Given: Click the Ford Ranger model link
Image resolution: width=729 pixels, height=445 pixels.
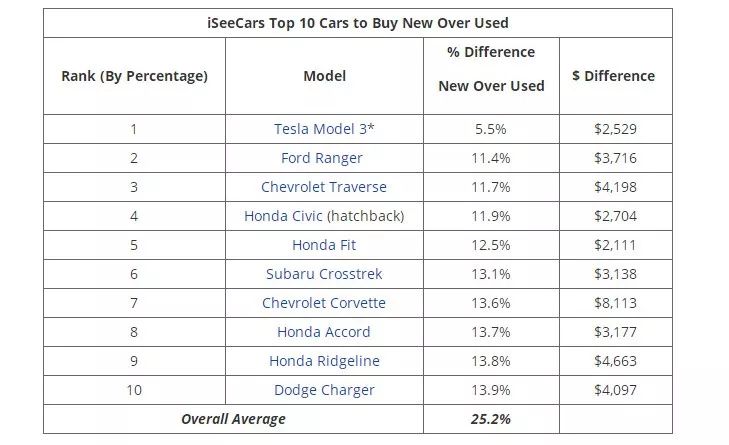Looking at the screenshot, I should (x=322, y=158).
